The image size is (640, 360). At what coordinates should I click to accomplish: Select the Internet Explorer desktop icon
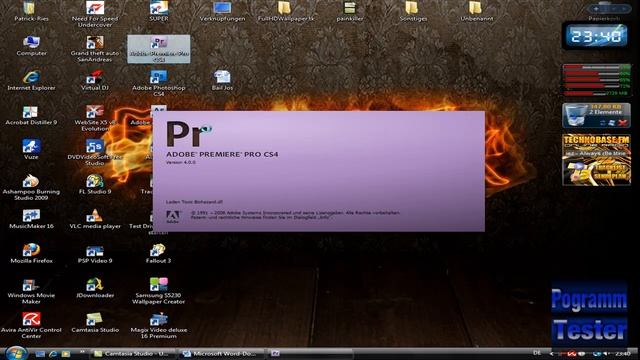click(x=31, y=80)
